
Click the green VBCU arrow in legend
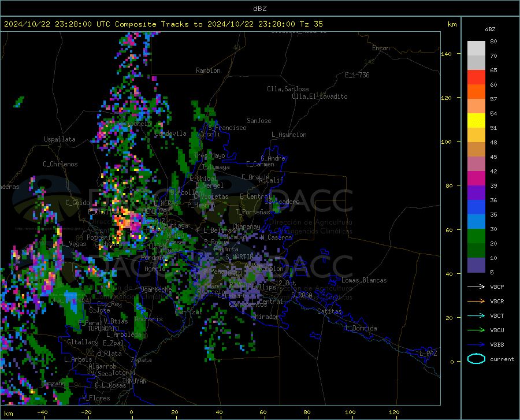476,330
